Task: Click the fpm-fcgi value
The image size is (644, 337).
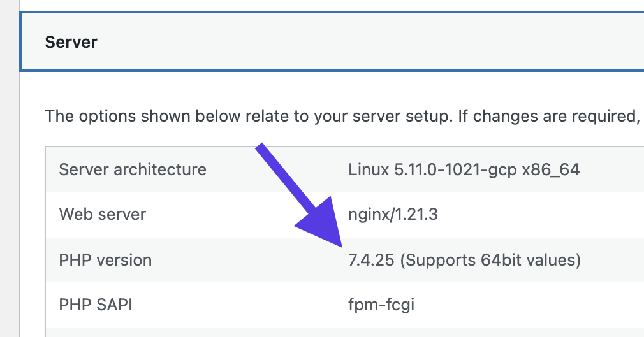Action: point(381,305)
